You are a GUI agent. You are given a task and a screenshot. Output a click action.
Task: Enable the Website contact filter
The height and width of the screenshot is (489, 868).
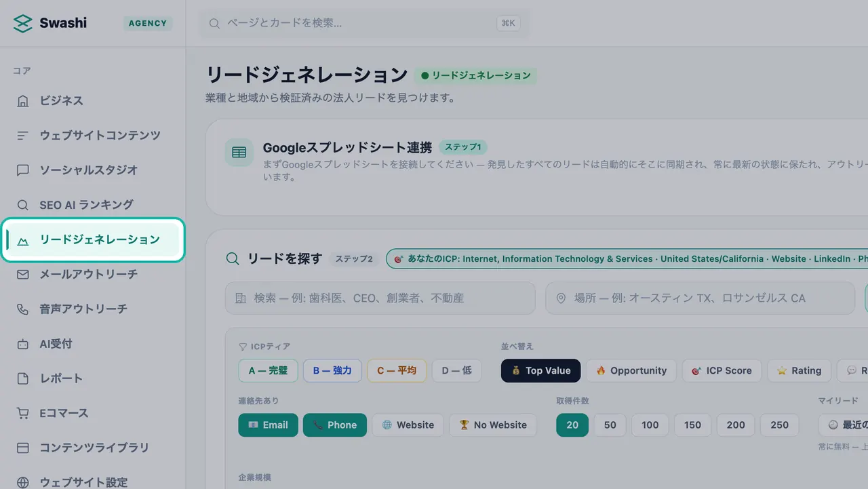coord(408,425)
